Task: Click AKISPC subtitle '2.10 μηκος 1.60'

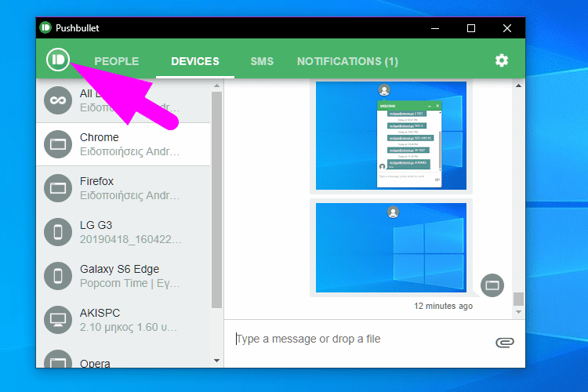Action: point(129,327)
